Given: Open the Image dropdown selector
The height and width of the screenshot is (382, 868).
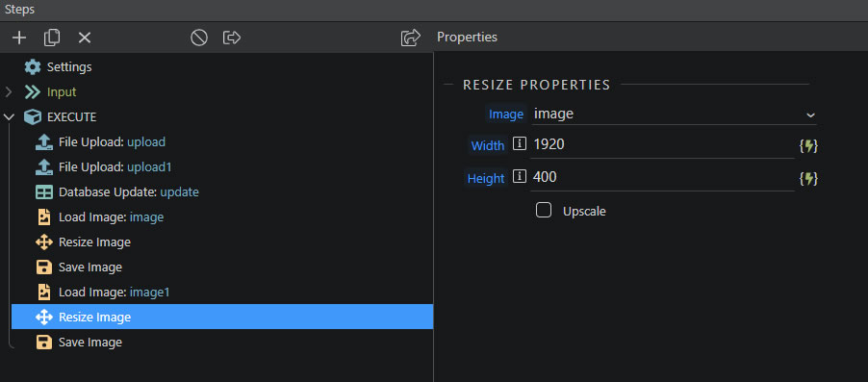Looking at the screenshot, I should pyautogui.click(x=674, y=115).
